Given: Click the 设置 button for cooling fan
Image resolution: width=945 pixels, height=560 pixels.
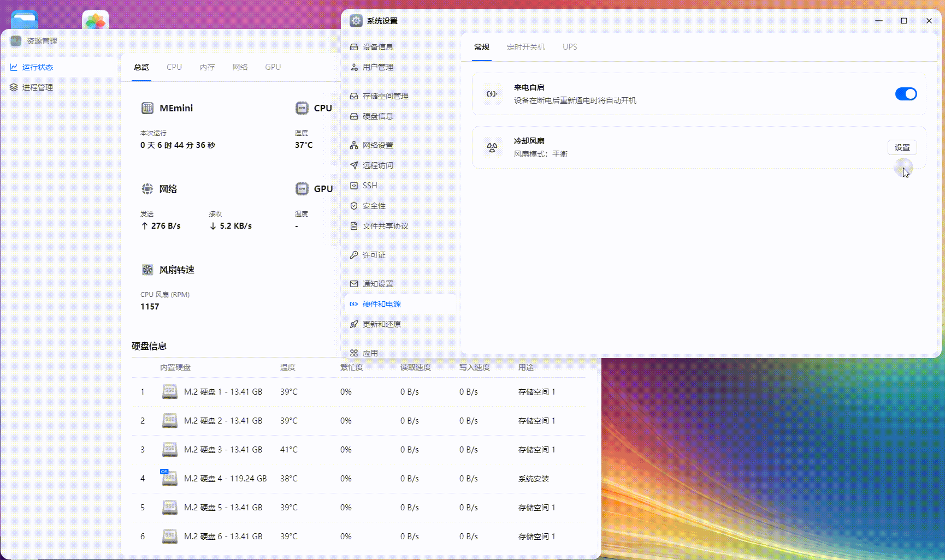Looking at the screenshot, I should pyautogui.click(x=902, y=147).
